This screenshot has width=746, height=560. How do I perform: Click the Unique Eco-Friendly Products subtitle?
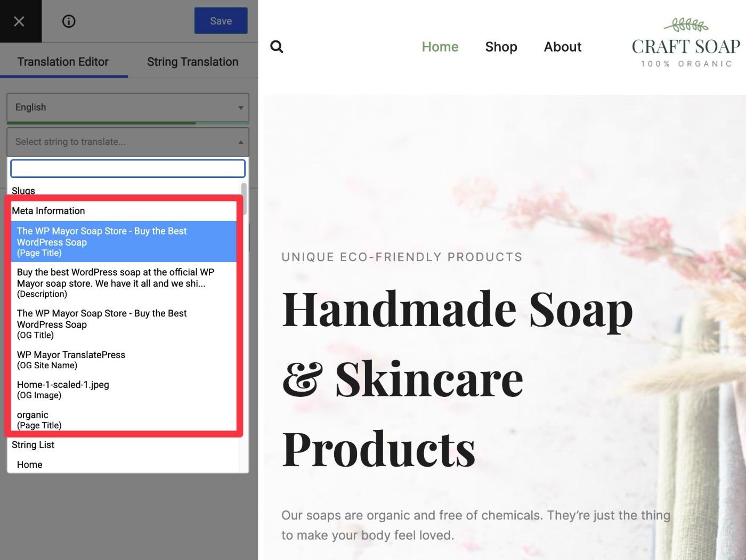(402, 257)
